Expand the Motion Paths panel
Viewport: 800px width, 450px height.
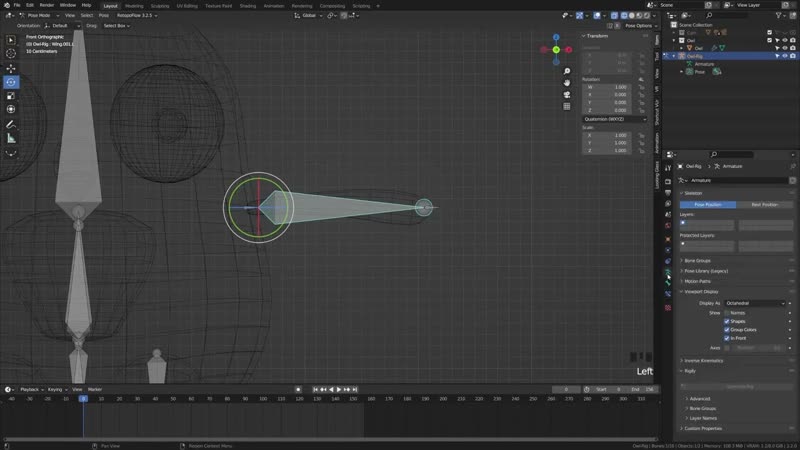click(697, 281)
